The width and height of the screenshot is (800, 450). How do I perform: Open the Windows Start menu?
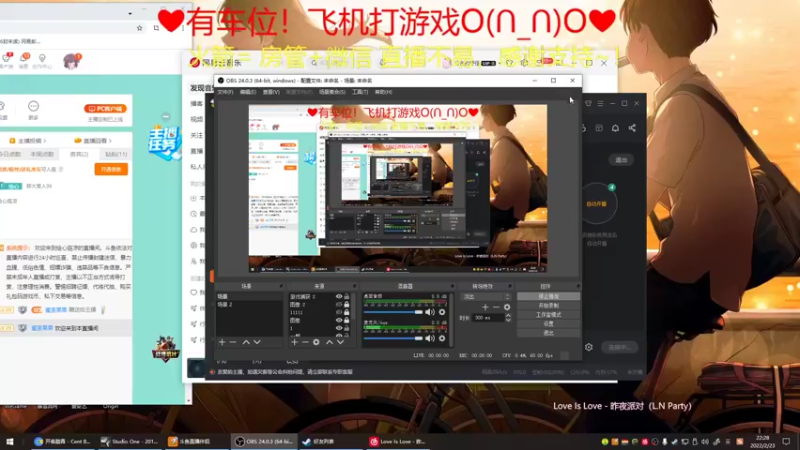click(10, 442)
